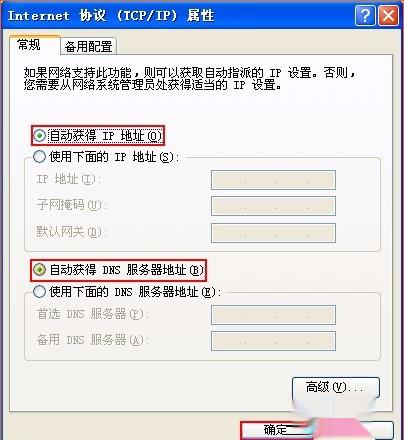Enable 使用下面的 DNS 服务器地址 option
Image resolution: width=404 pixels, height=440 pixels.
tap(39, 292)
